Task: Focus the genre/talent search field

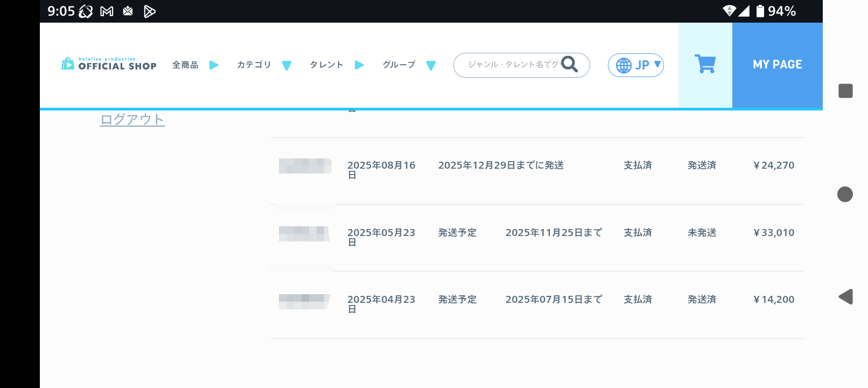Action: 512,65
